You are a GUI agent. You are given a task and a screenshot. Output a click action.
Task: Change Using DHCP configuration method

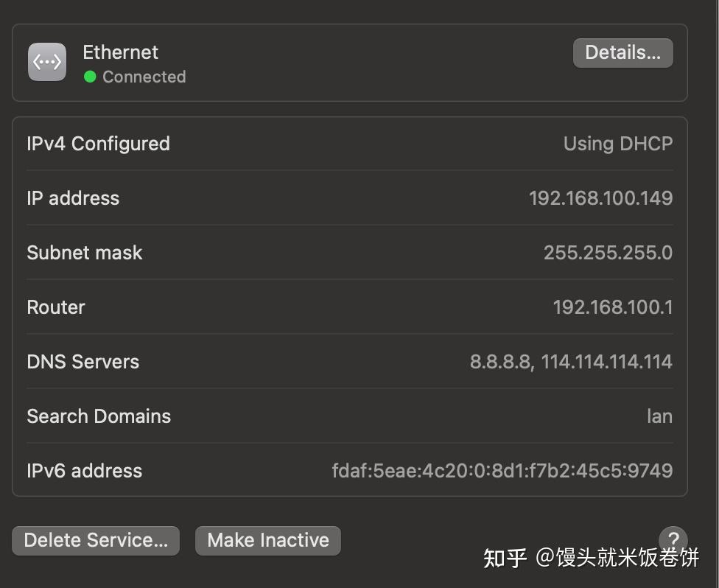[x=618, y=144]
